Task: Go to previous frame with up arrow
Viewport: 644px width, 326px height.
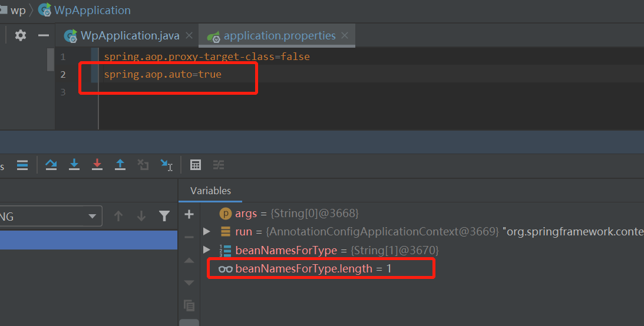Action: tap(118, 216)
